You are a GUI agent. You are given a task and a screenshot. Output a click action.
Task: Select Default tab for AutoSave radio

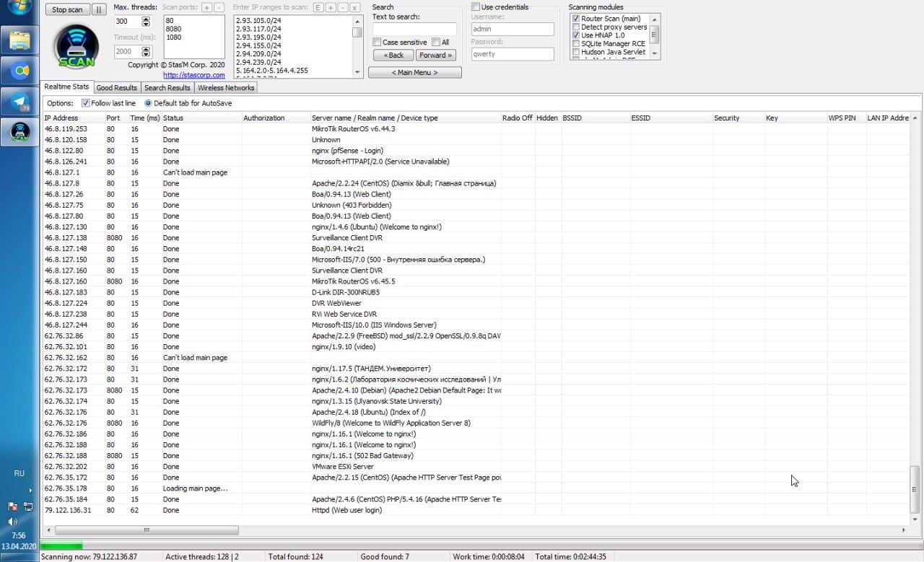(148, 103)
